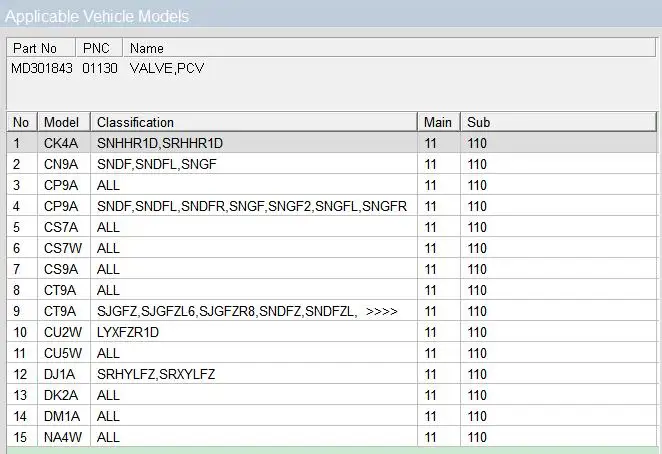Viewport: 662px width, 454px height.
Task: Select classification LYXFZR1D
Action: (x=128, y=332)
